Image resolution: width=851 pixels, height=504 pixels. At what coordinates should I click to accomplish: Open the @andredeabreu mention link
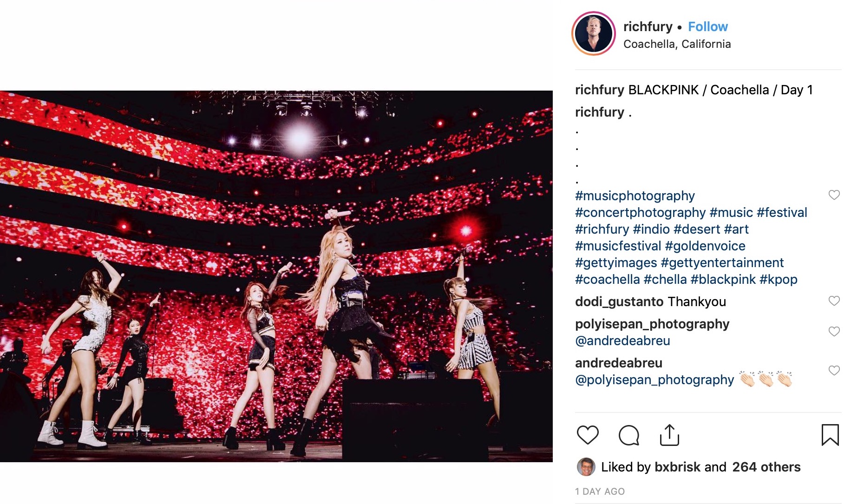click(x=622, y=340)
